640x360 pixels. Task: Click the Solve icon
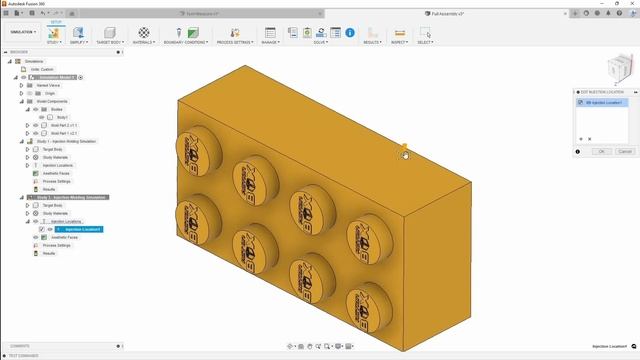click(307, 33)
